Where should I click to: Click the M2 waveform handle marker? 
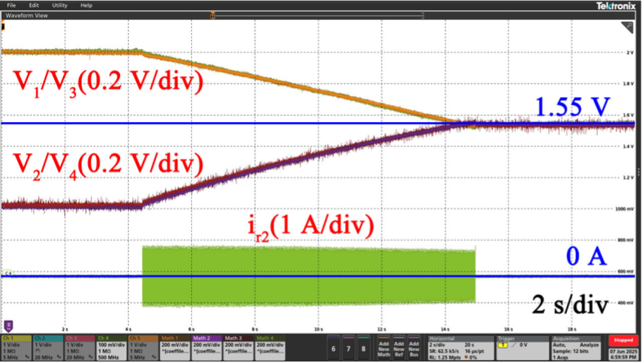9,325
